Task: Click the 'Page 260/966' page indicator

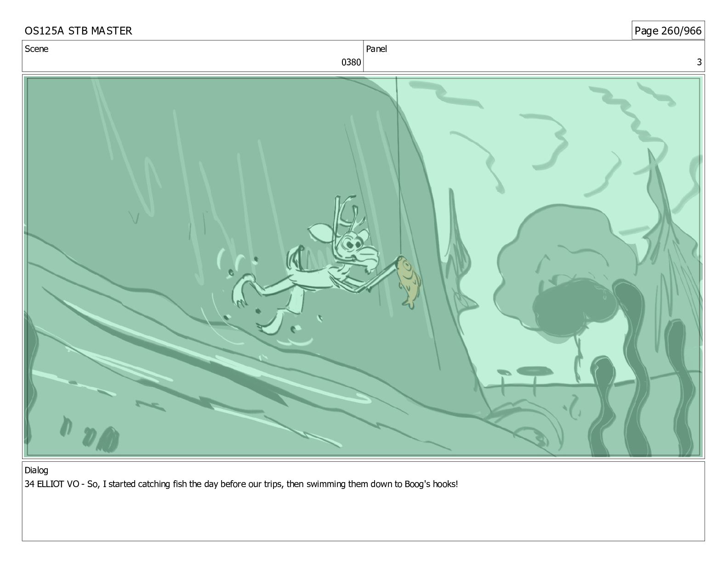Action: pyautogui.click(x=668, y=31)
